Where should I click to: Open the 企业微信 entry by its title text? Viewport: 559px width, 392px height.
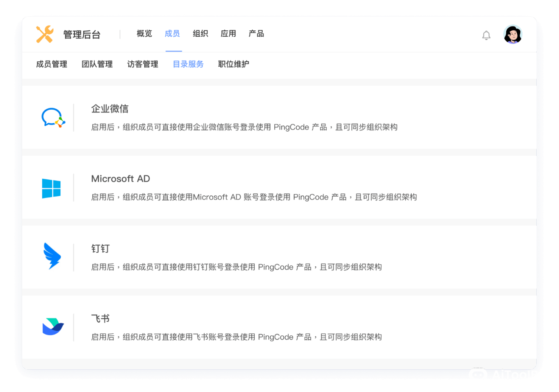(111, 108)
